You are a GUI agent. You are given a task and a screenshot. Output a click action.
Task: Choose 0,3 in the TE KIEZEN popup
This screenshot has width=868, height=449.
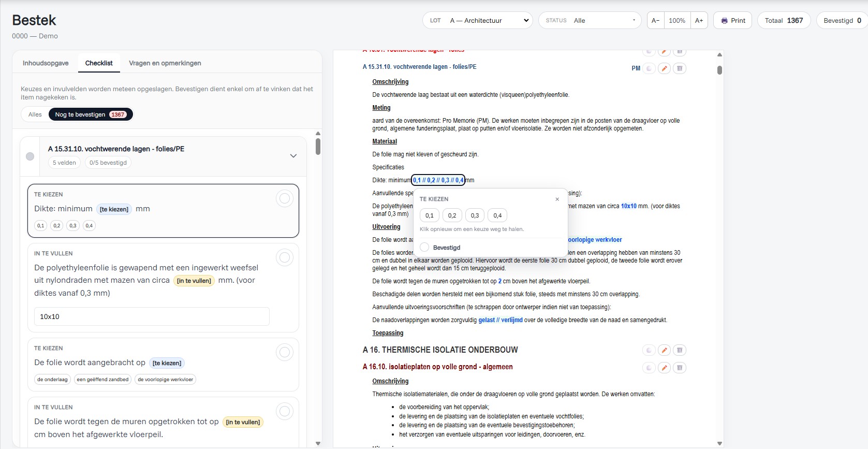pos(475,215)
